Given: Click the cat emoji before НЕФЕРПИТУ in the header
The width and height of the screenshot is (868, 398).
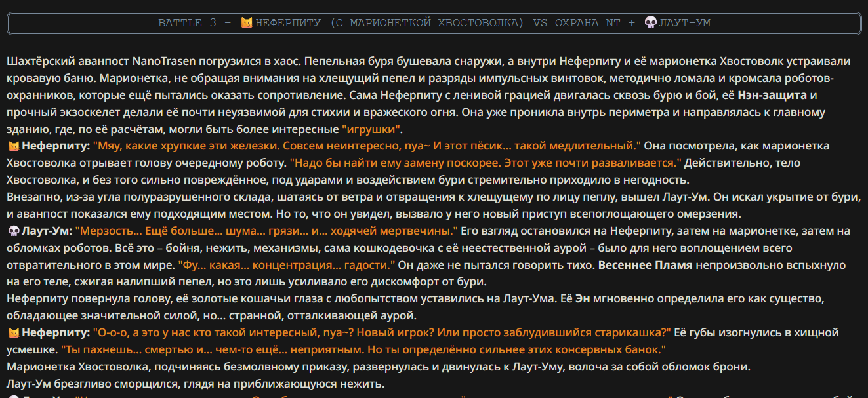Looking at the screenshot, I should 247,23.
